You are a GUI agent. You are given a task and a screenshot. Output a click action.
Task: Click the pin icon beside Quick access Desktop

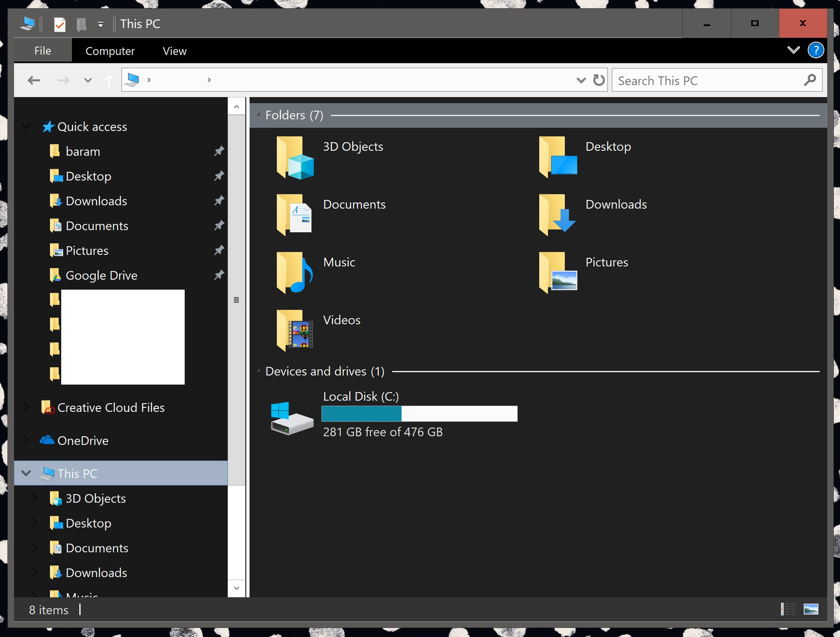[x=219, y=176]
